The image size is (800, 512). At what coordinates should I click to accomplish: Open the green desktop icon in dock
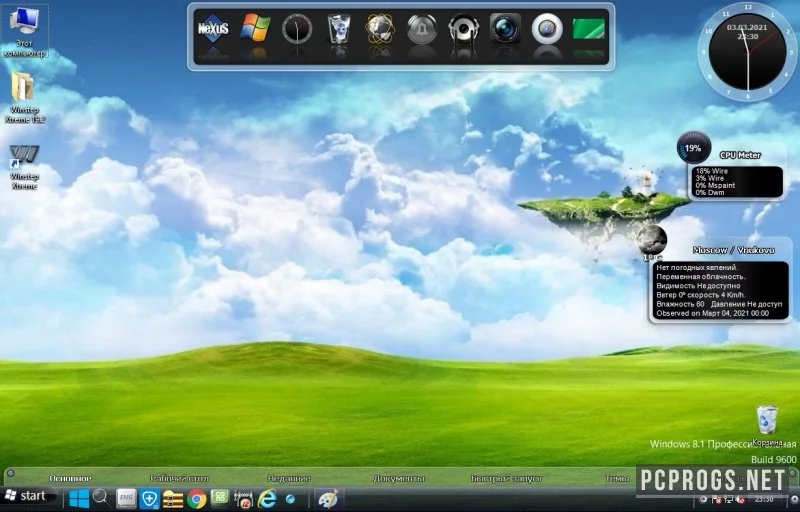(589, 29)
